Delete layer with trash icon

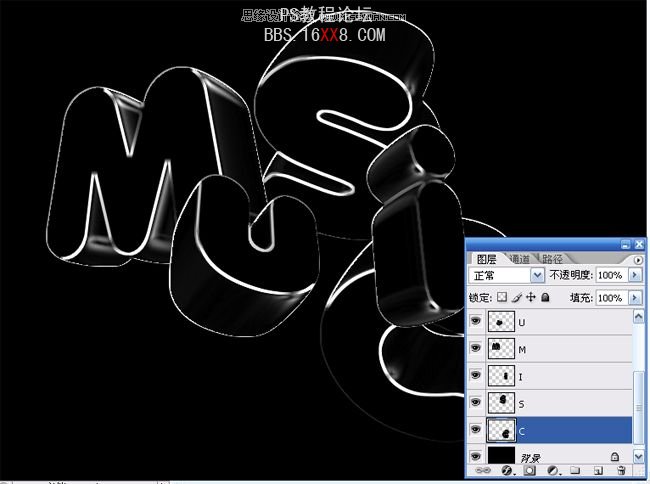pyautogui.click(x=621, y=469)
